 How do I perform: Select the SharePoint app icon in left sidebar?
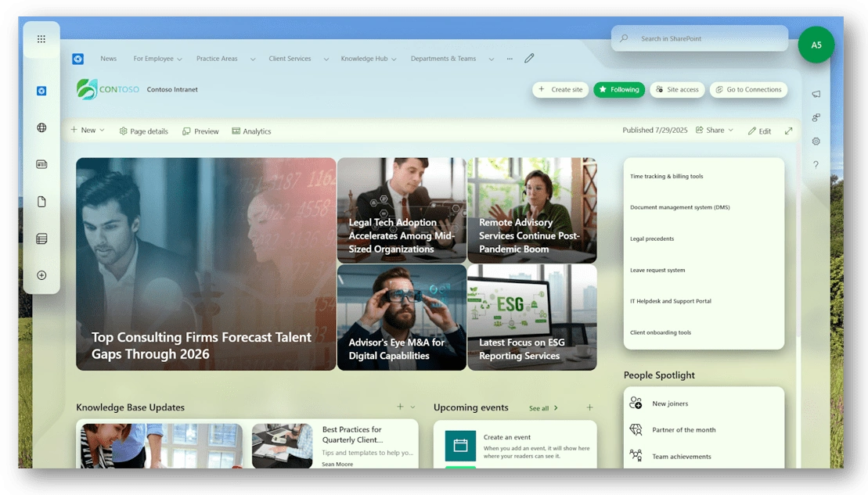[x=40, y=90]
